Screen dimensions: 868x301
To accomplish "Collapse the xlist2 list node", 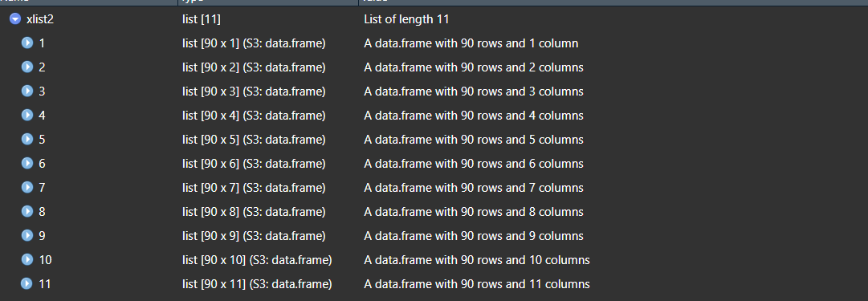I will [x=15, y=19].
